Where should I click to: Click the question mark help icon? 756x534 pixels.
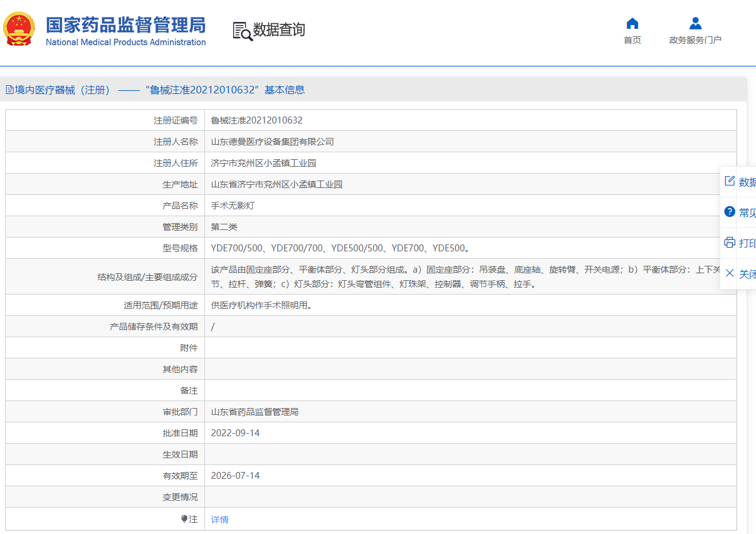[729, 212]
